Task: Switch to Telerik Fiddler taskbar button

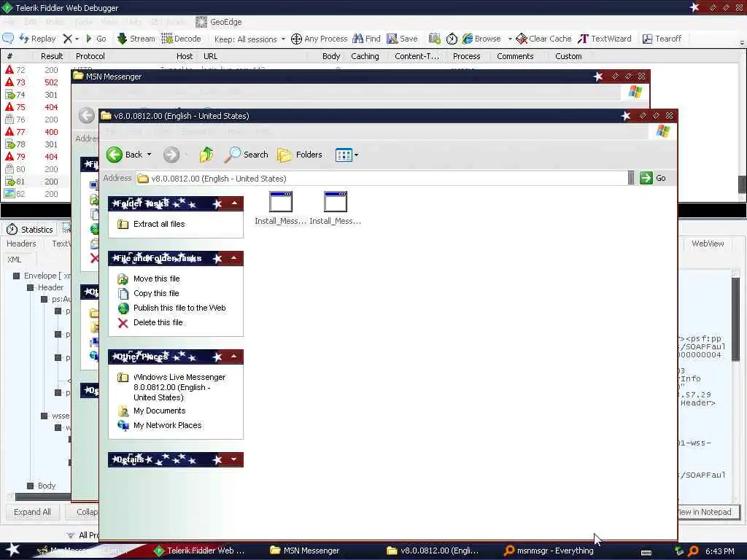Action: pos(200,551)
